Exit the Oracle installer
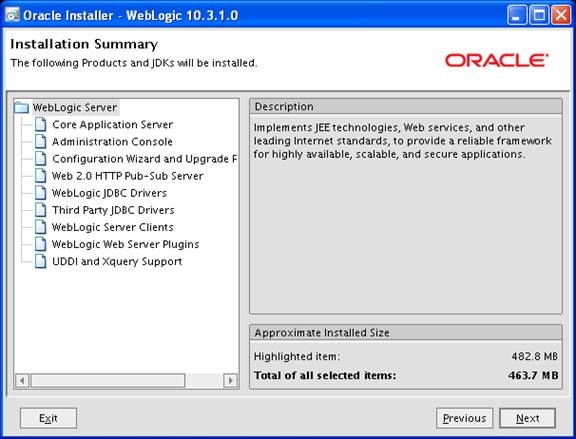This screenshot has width=576, height=439. [x=48, y=418]
